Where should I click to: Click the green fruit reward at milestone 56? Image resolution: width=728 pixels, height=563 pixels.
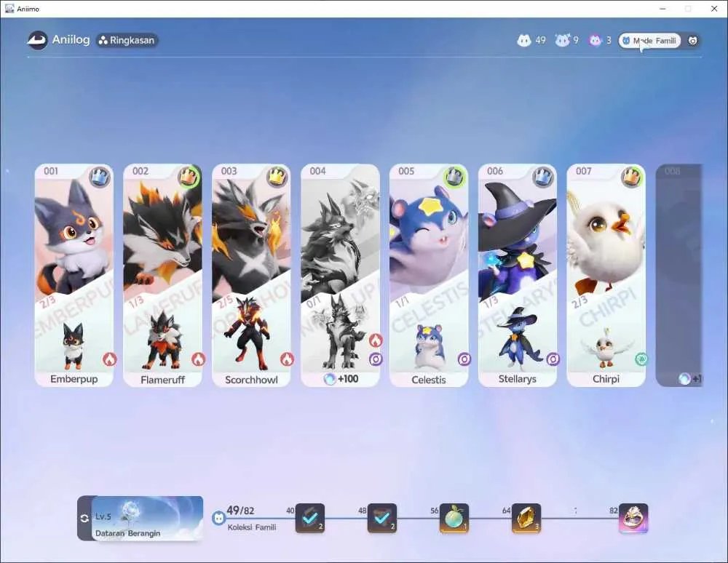(454, 518)
